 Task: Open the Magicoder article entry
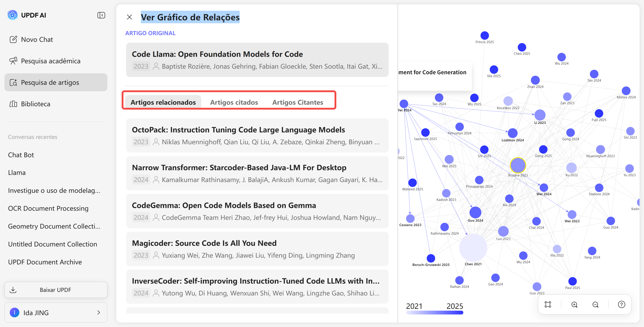pos(257,249)
